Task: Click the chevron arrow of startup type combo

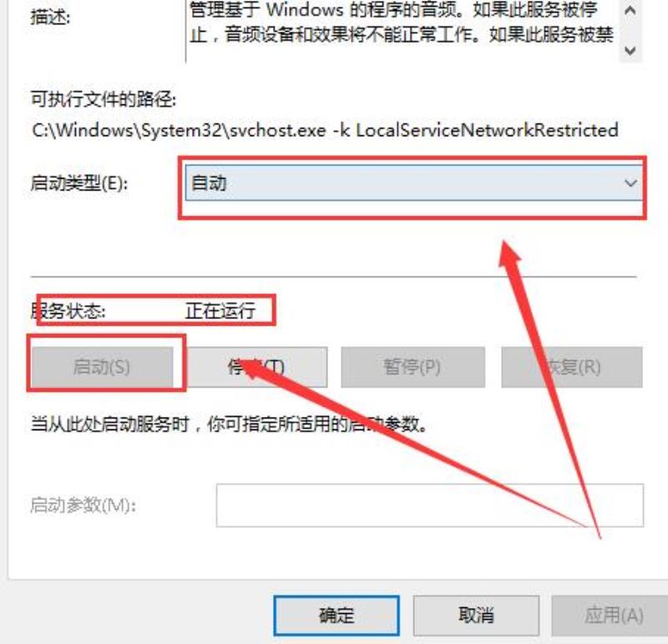Action: tap(630, 183)
